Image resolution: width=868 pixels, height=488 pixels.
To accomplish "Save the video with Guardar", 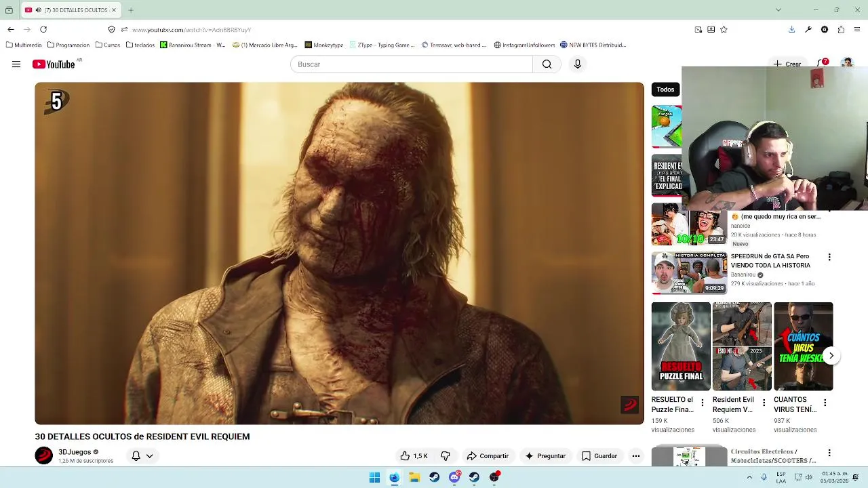I will [599, 456].
